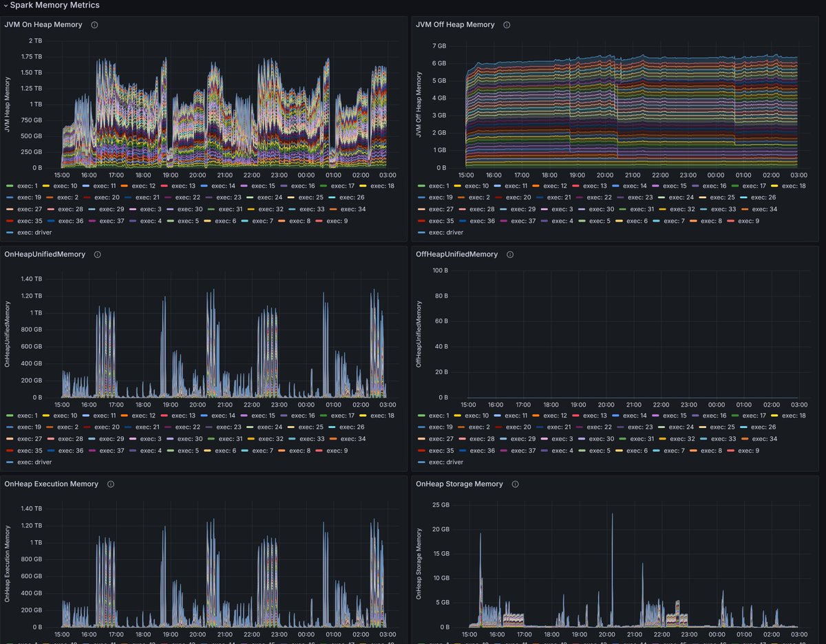Open info icon beside OnHeapUnifiedMemory title
Image resolution: width=826 pixels, height=644 pixels.
(x=98, y=255)
